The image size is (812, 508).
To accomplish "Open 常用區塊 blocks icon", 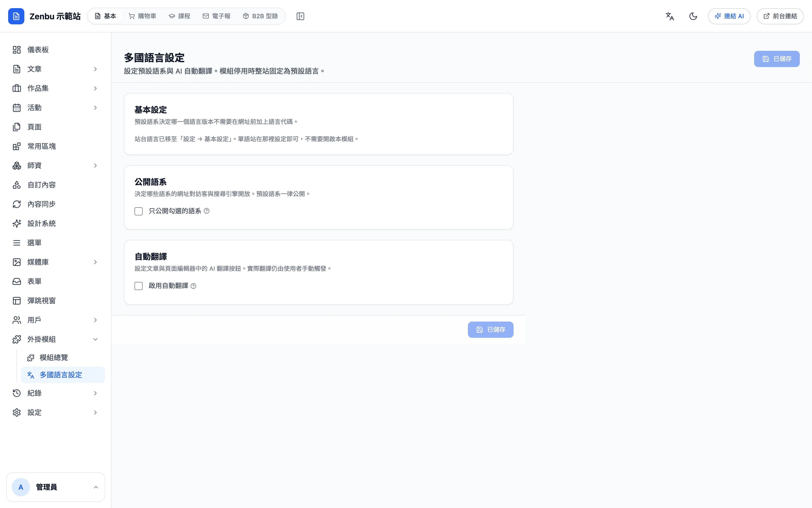I will 17,146.
